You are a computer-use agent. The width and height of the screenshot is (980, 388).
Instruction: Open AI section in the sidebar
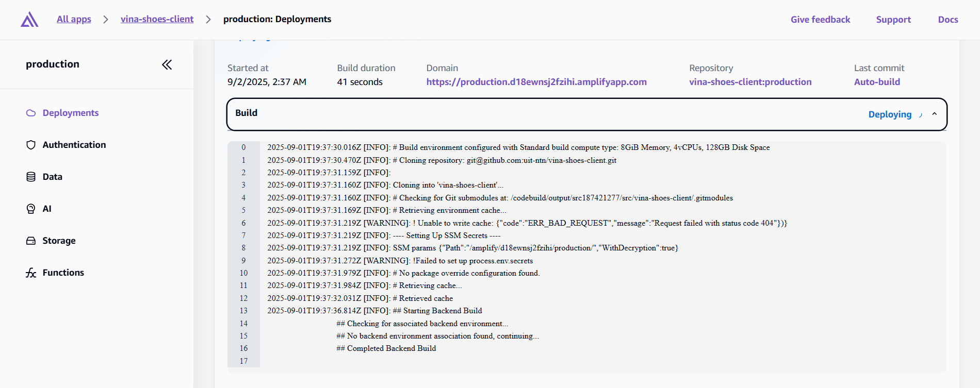coord(47,209)
